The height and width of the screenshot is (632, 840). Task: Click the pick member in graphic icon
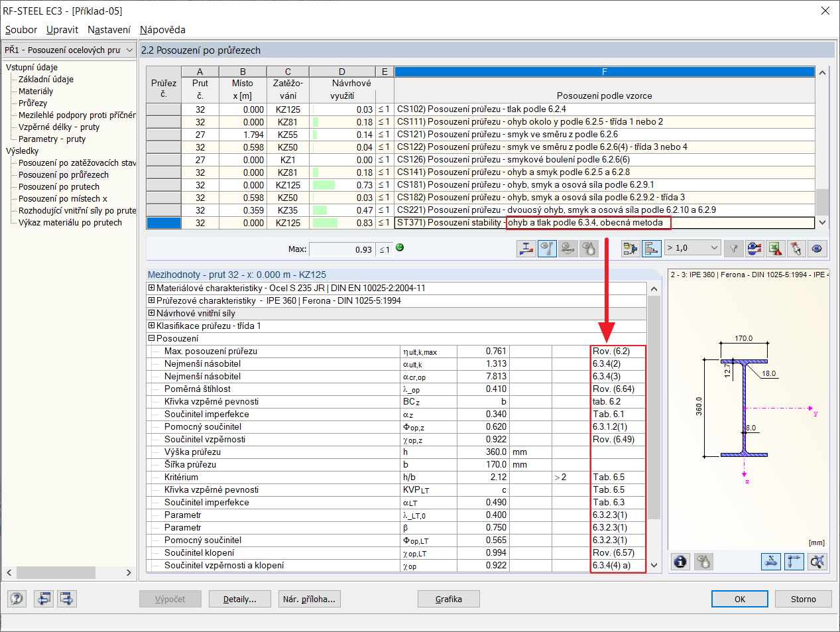tap(796, 248)
